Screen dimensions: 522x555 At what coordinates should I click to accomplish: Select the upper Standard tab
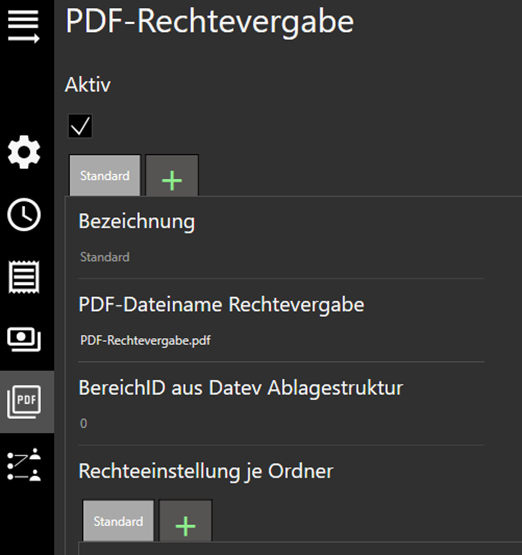tap(105, 176)
